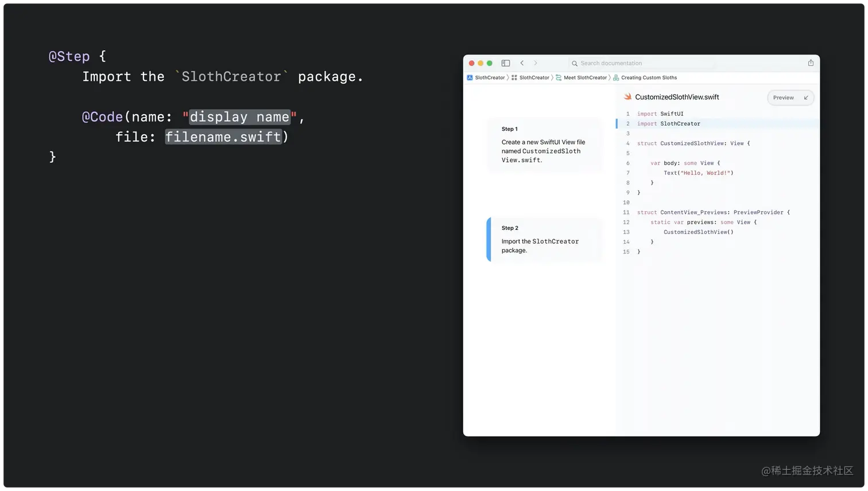Screen dimensions: 868x491
Task: Click the app icon in first breadcrumb
Action: [x=470, y=77]
